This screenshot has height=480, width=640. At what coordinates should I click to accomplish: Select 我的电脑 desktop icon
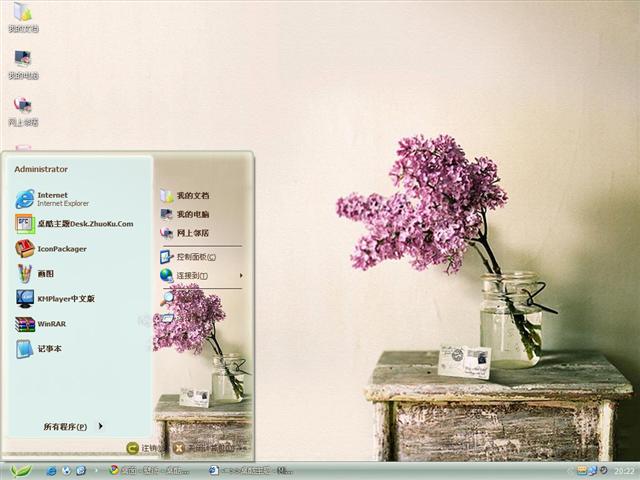pos(23,64)
